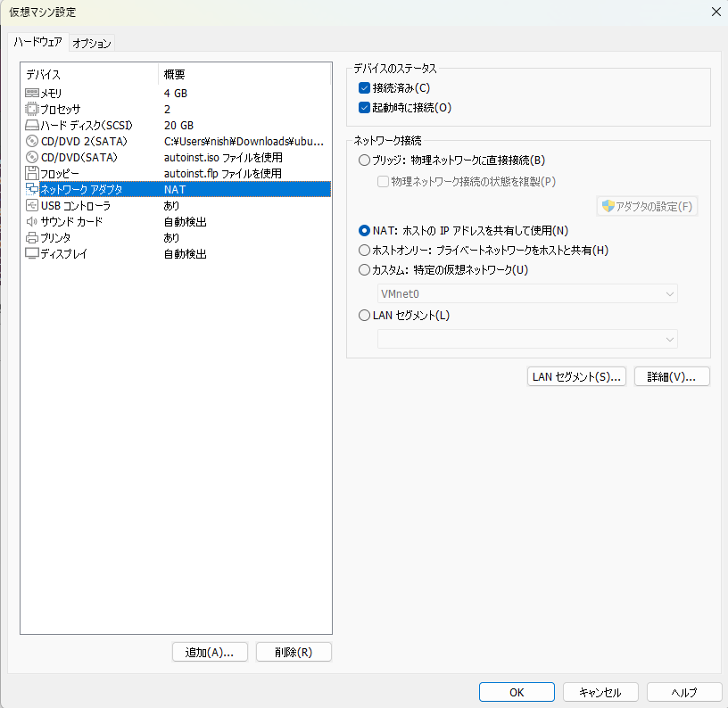Click the C:¥Users¥nish¥Downloads path summary
The height and width of the screenshot is (708, 728).
[244, 141]
